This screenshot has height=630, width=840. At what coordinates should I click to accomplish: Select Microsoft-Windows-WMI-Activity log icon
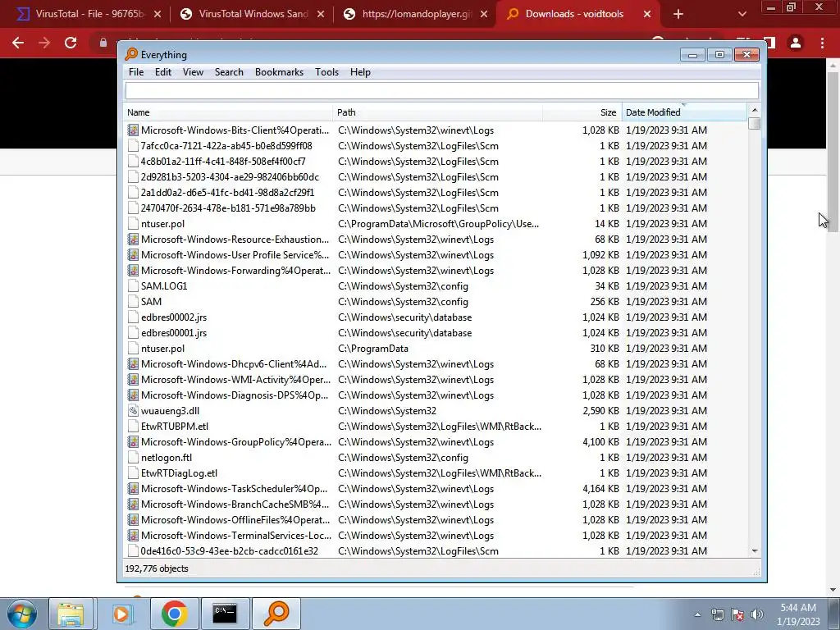133,379
